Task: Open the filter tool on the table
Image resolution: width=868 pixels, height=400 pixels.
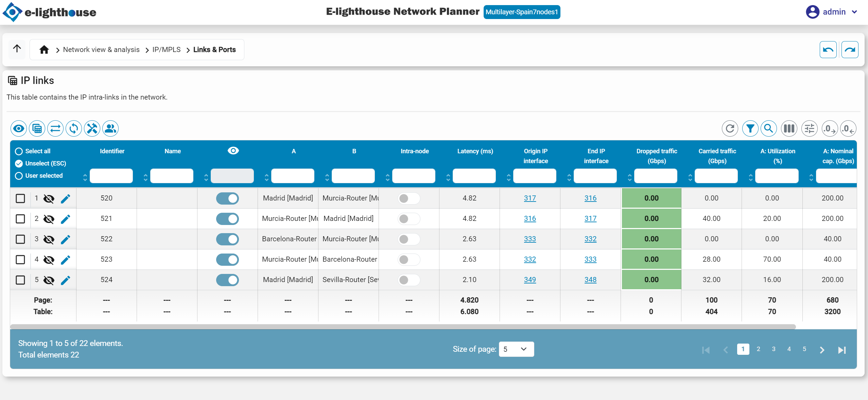Action: click(750, 128)
